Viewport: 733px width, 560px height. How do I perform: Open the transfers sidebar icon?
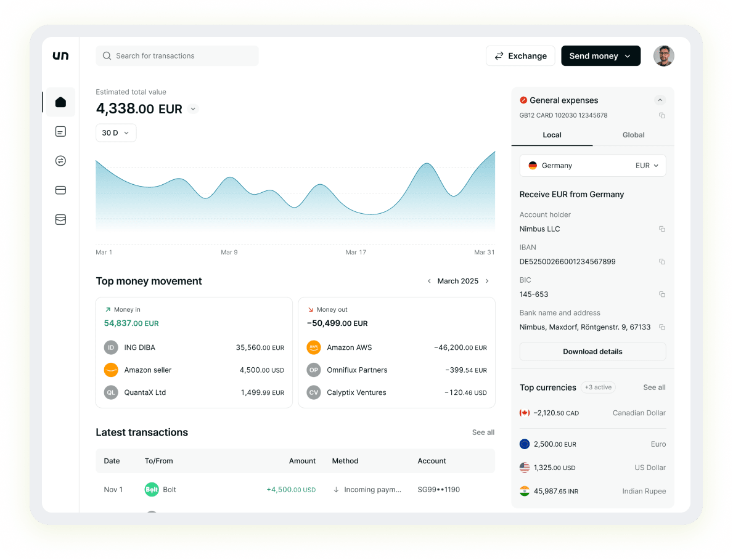click(60, 161)
